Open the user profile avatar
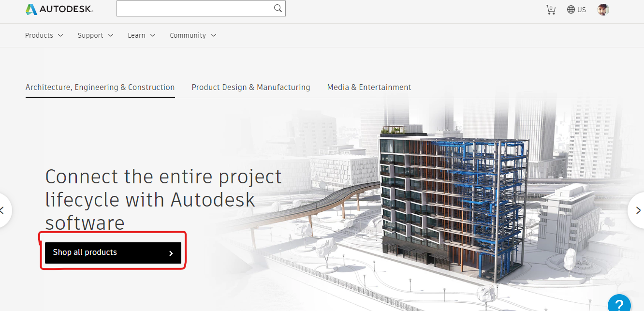 pos(603,10)
